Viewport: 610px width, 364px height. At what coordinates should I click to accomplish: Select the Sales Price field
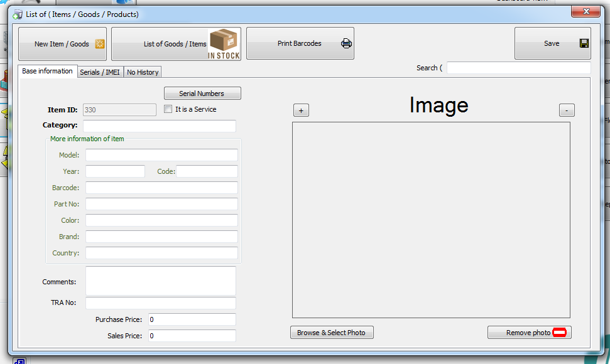tap(192, 336)
